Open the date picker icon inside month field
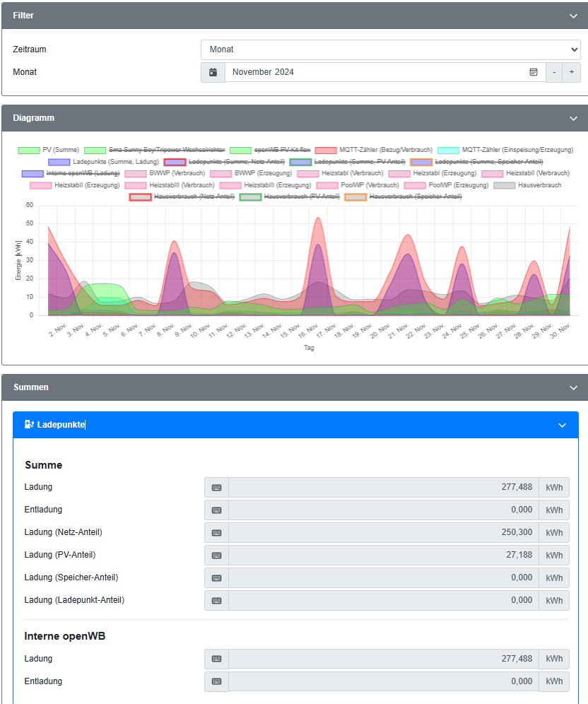Image resolution: width=588 pixels, height=704 pixels. [x=534, y=72]
